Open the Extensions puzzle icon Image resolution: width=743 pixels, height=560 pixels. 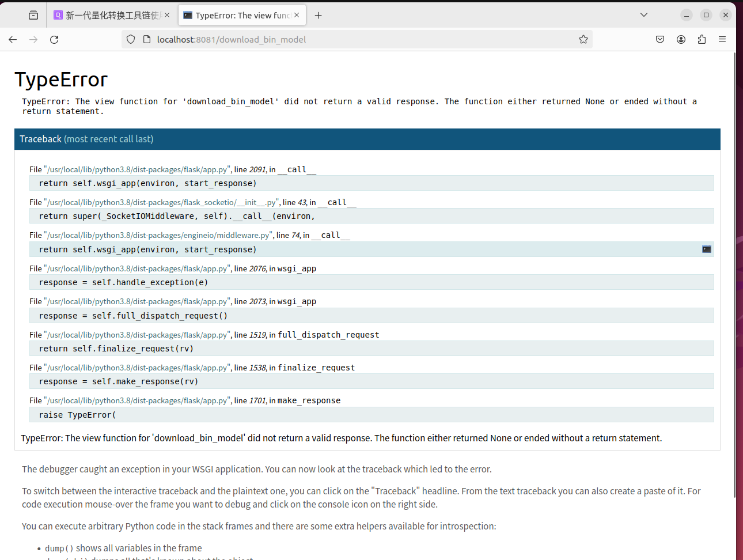coord(702,39)
